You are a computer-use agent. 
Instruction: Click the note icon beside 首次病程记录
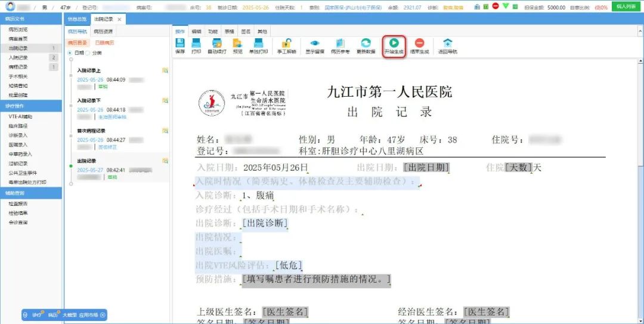tap(165, 131)
